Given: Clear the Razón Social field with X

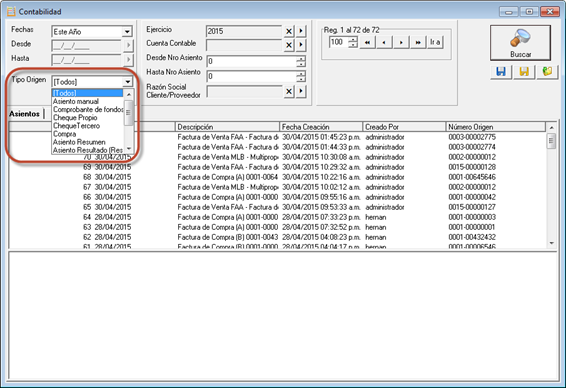Looking at the screenshot, I should (289, 92).
